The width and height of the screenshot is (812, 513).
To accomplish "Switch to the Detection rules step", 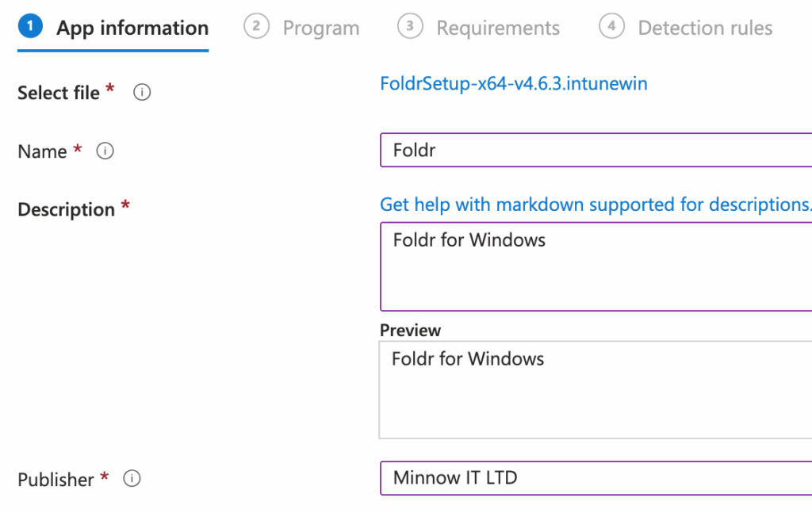I will coord(706,27).
